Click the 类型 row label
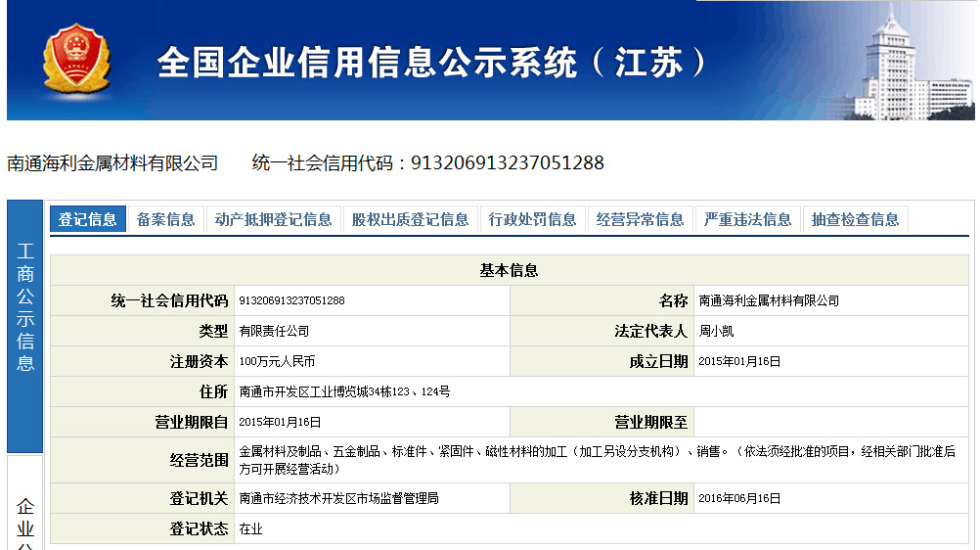This screenshot has width=980, height=550. 213,331
